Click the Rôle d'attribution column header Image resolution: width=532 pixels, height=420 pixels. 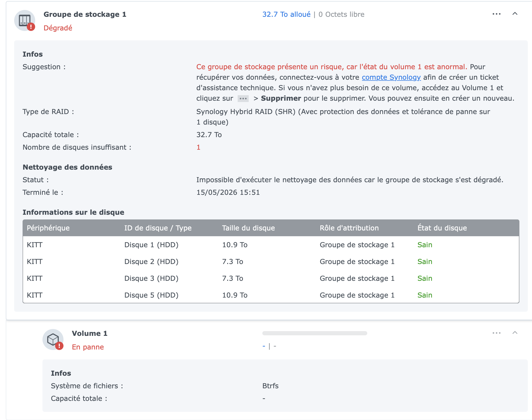pos(349,228)
